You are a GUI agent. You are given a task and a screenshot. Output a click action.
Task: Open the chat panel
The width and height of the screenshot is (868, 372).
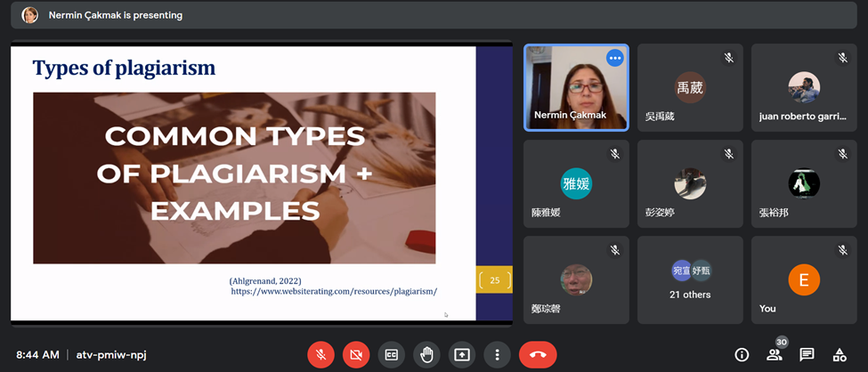[807, 354]
